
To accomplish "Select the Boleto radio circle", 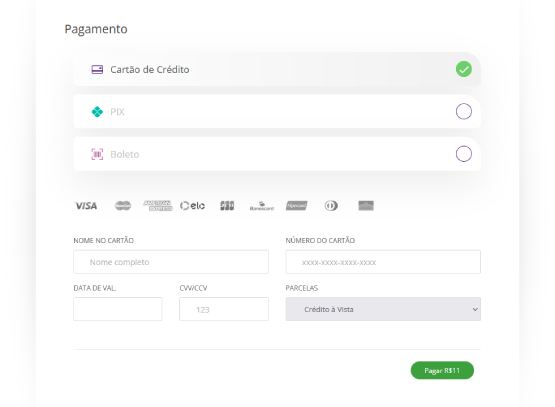I will coord(464,154).
